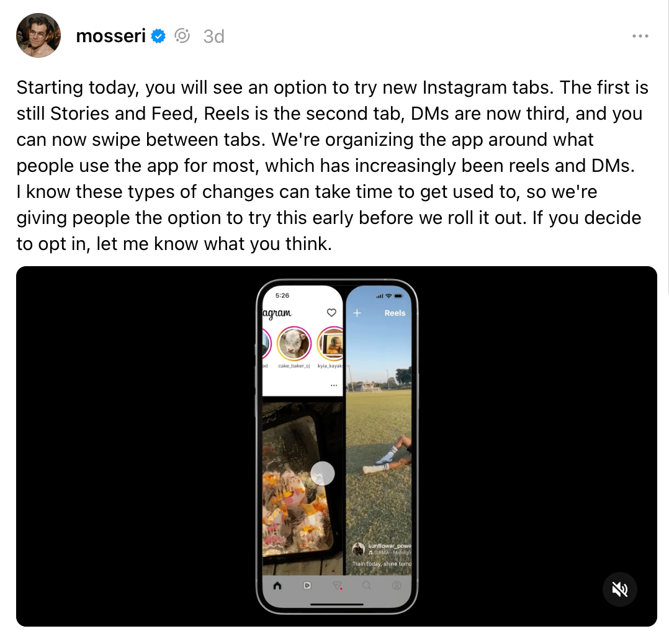Click the mosseri username link
Screen dimensions: 669x644
pyautogui.click(x=110, y=36)
